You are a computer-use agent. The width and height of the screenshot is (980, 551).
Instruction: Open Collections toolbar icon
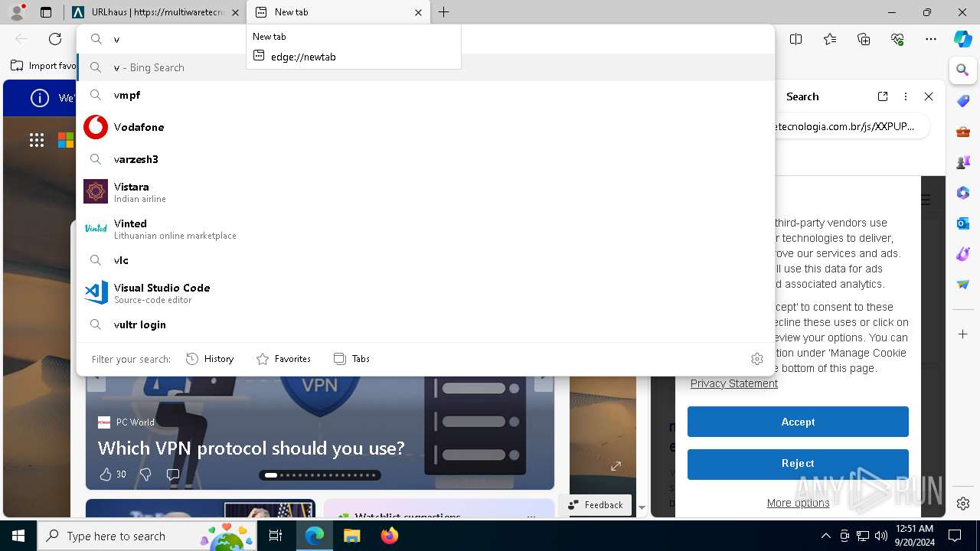point(864,39)
